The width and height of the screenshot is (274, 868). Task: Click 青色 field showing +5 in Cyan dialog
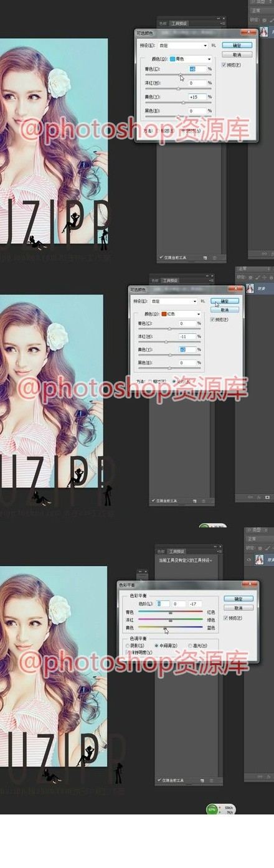click(197, 68)
